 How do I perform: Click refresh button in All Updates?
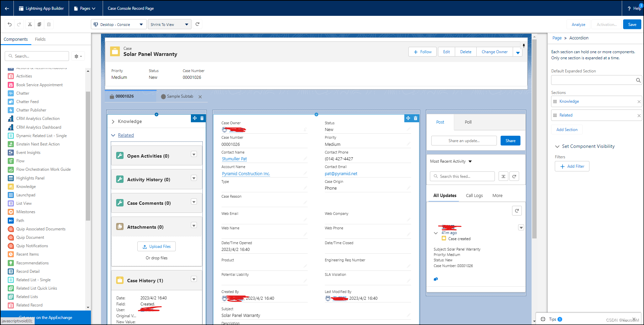(517, 211)
